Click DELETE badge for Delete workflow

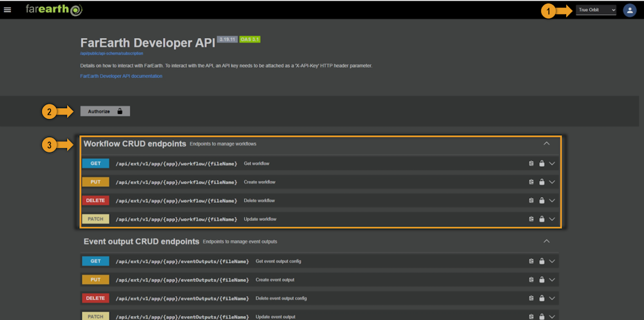[x=96, y=200]
